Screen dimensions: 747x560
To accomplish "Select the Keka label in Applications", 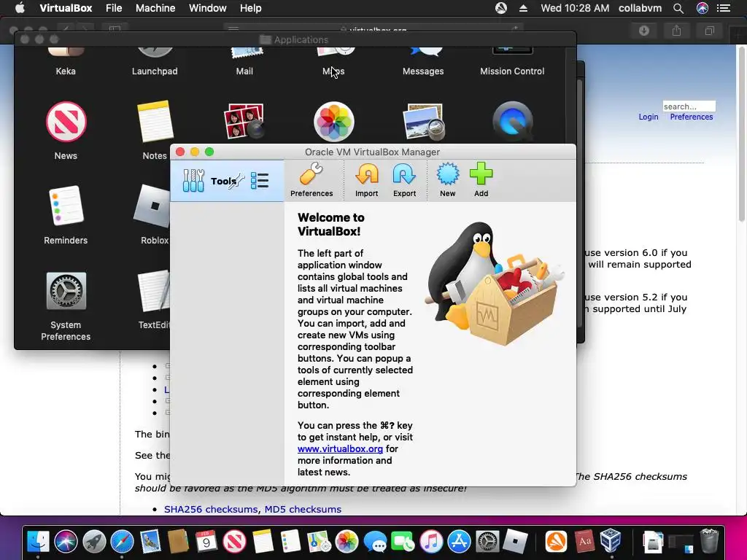I will coord(66,71).
